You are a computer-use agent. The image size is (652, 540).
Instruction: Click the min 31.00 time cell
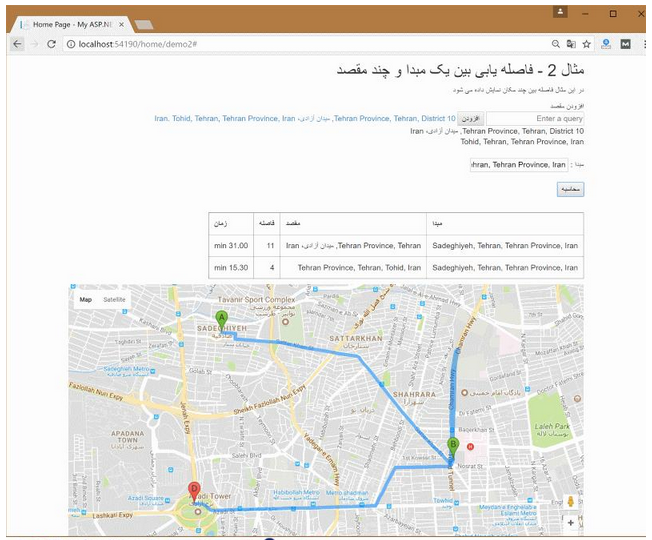(x=231, y=246)
